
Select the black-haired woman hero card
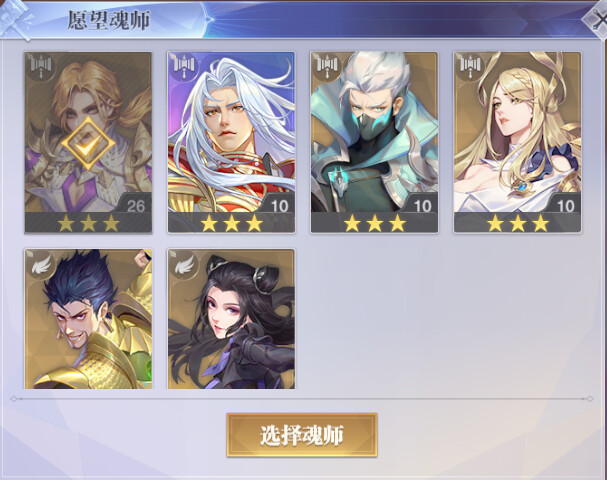231,319
